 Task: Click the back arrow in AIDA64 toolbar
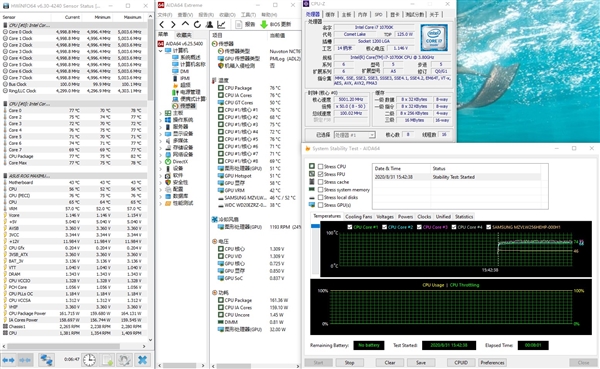coord(162,24)
